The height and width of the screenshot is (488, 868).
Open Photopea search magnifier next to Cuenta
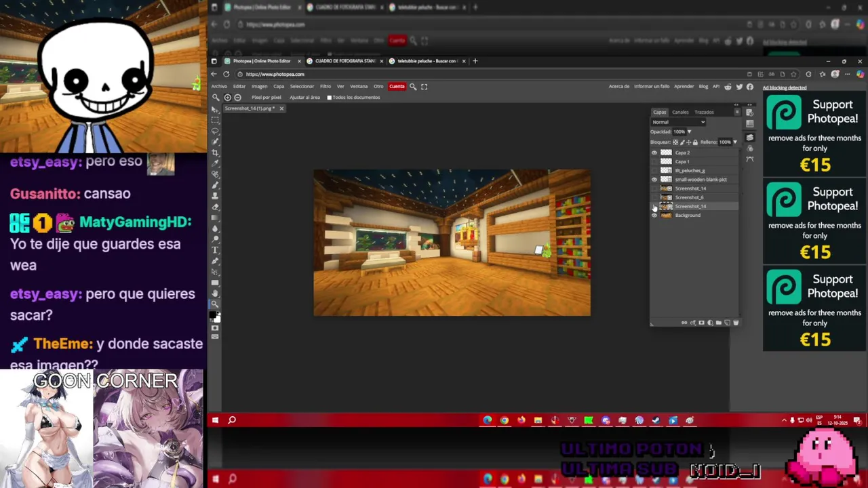(x=413, y=86)
